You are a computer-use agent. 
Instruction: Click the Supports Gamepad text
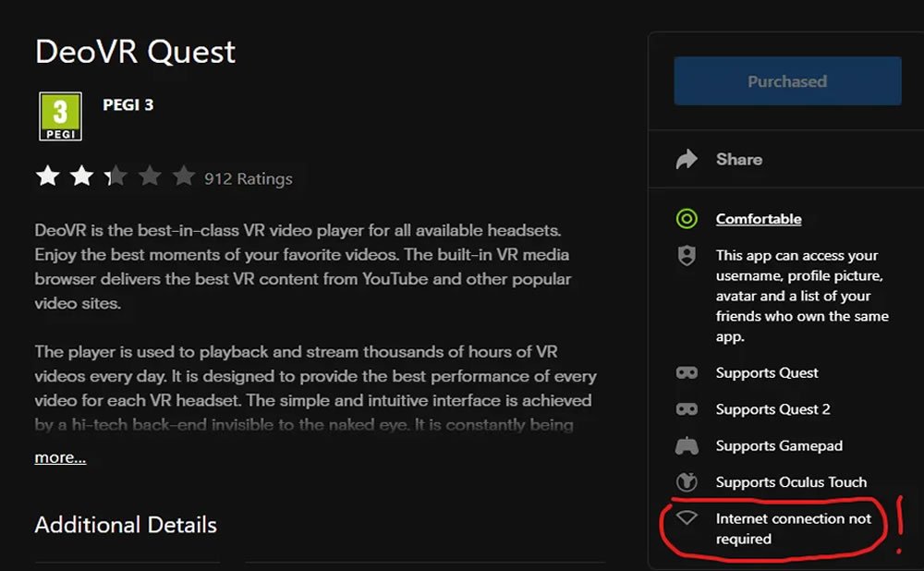779,446
